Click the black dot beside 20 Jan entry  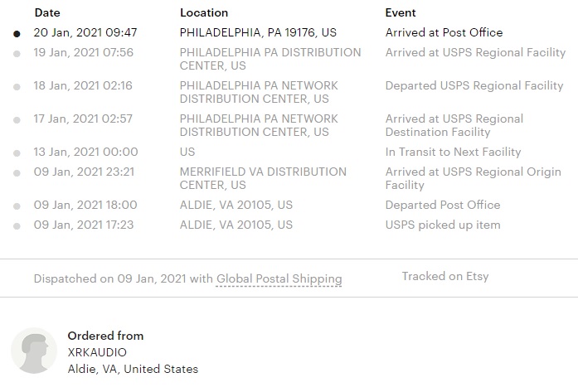point(17,34)
